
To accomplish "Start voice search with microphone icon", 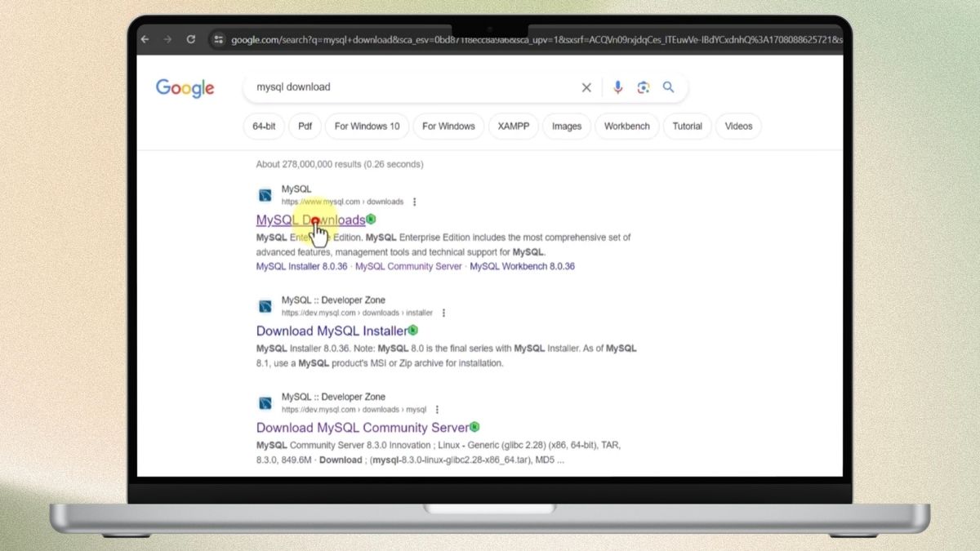I will point(618,87).
